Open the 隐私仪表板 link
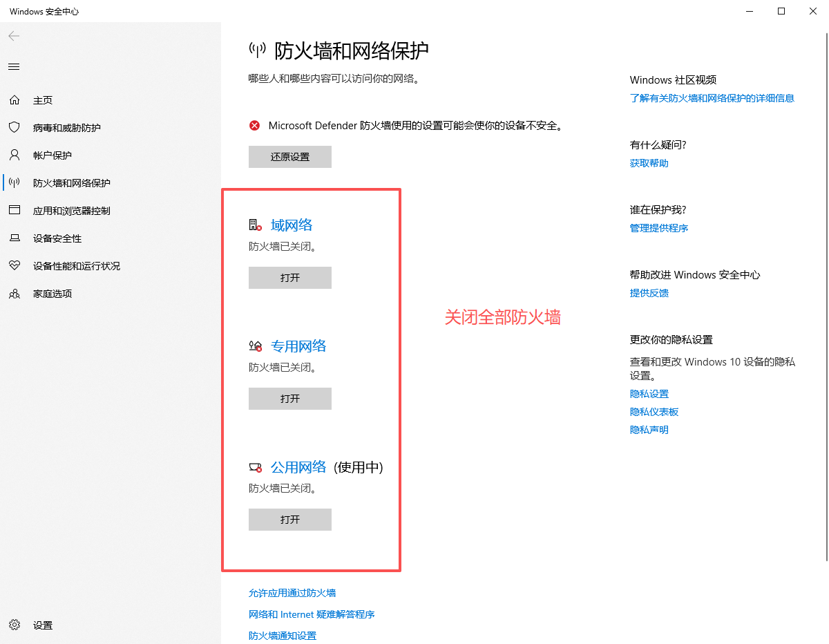829x644 pixels. click(x=654, y=412)
